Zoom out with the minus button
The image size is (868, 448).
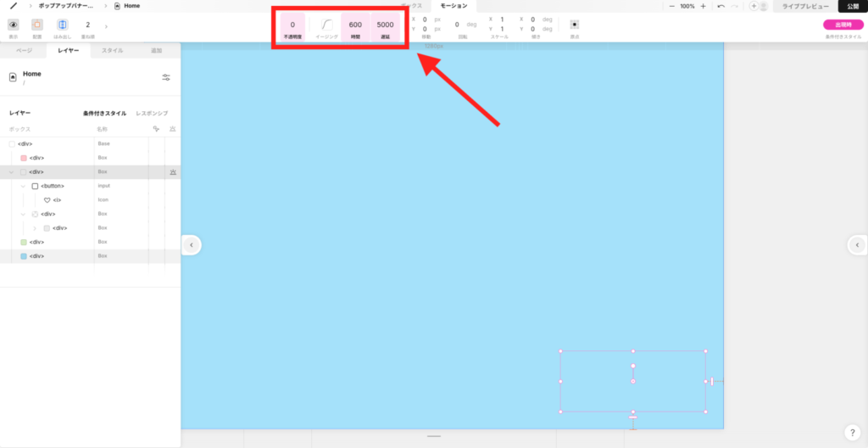(x=671, y=6)
